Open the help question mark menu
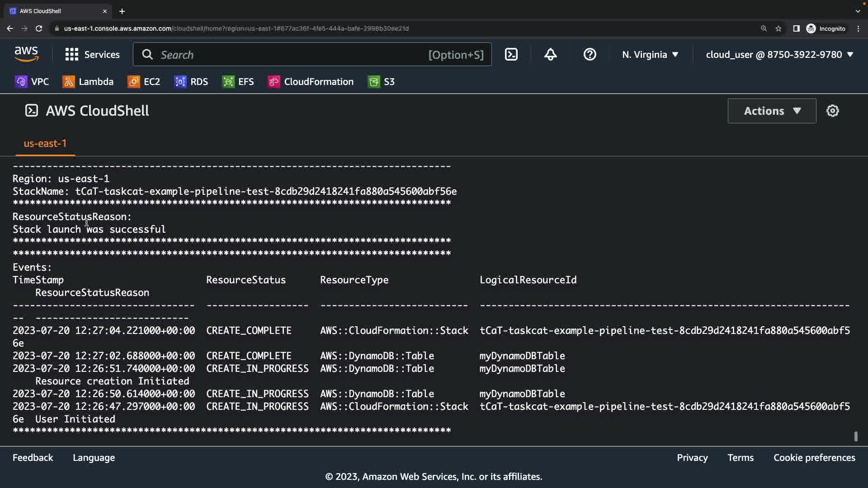This screenshot has width=868, height=488. click(x=590, y=55)
